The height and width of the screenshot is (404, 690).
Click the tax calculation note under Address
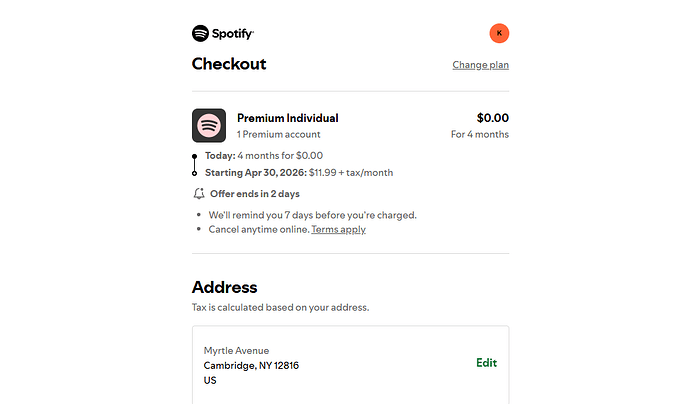pos(280,307)
